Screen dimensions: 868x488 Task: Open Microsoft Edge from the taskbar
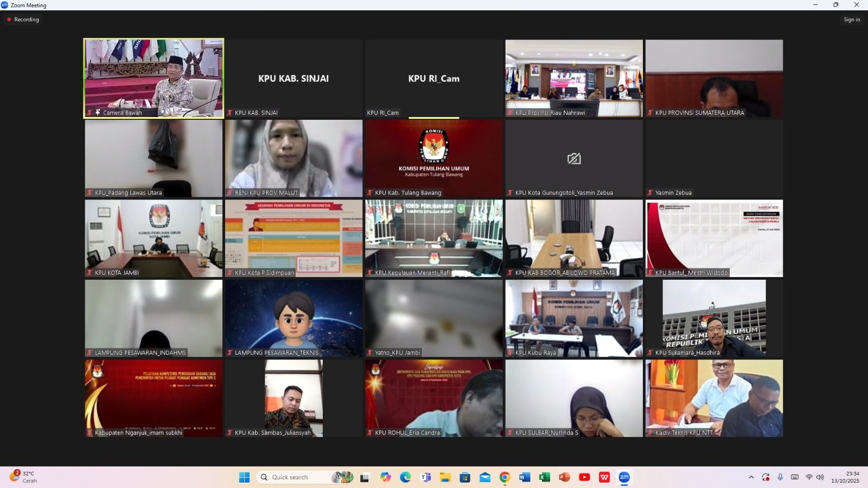(x=405, y=477)
